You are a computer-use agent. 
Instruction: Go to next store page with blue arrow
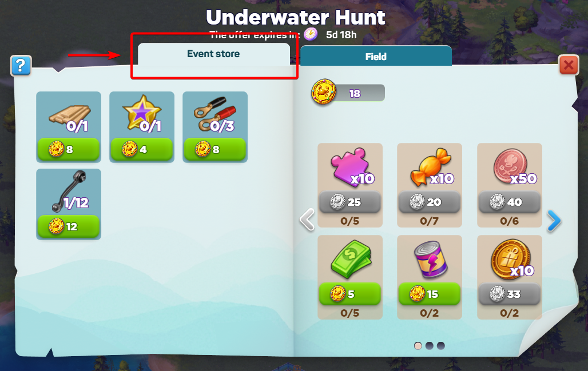[554, 221]
